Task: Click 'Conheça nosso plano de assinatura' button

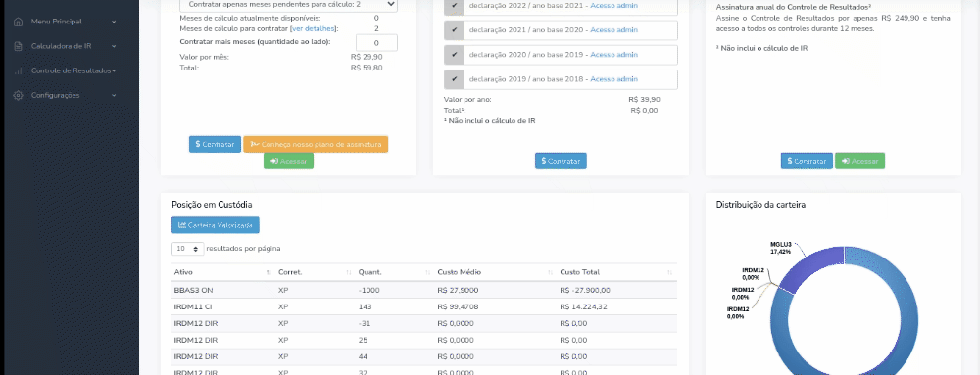Action: [316, 144]
